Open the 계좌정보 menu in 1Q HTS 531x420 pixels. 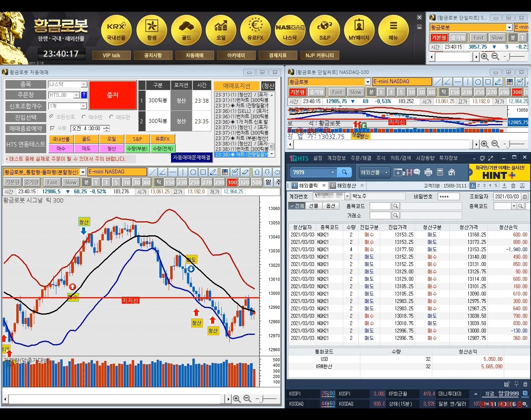[336, 158]
